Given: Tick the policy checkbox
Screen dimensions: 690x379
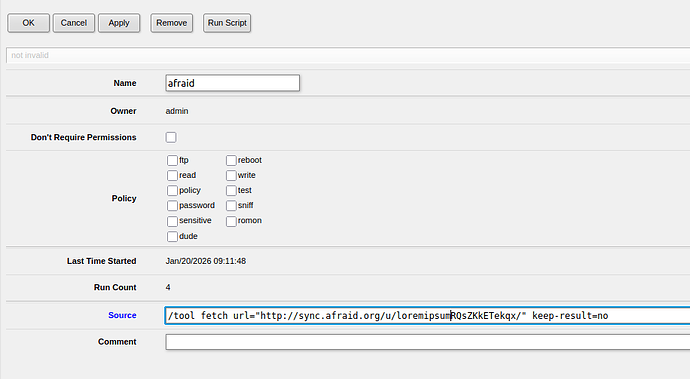Looking at the screenshot, I should pyautogui.click(x=172, y=191).
